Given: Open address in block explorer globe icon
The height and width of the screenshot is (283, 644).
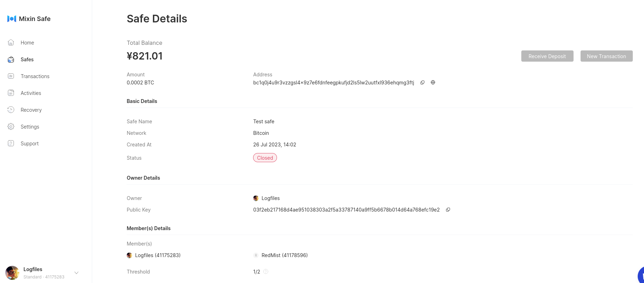Looking at the screenshot, I should pos(433,83).
